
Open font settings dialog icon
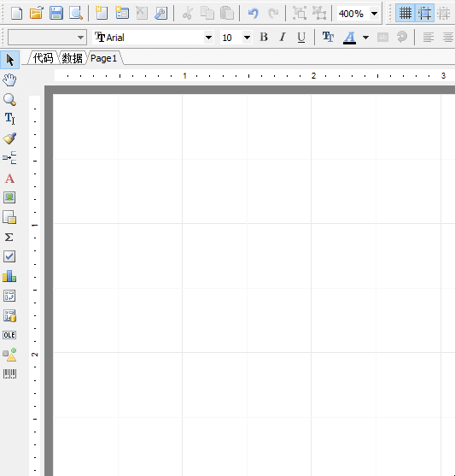[x=328, y=38]
